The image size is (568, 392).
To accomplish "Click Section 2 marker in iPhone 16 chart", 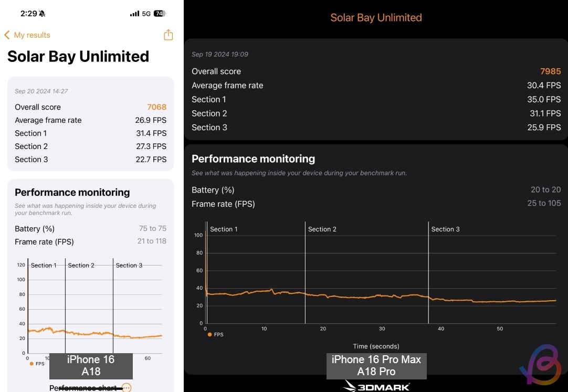I will [x=81, y=266].
